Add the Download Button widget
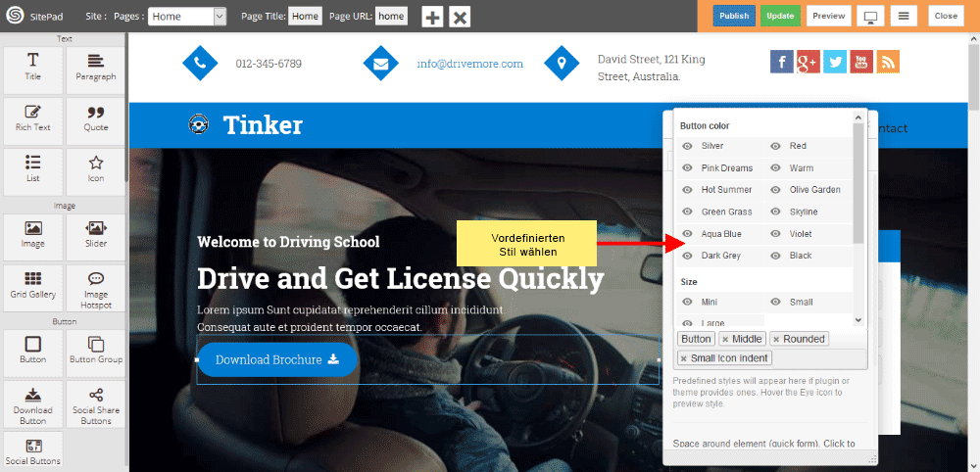The image size is (980, 472). pos(33,404)
